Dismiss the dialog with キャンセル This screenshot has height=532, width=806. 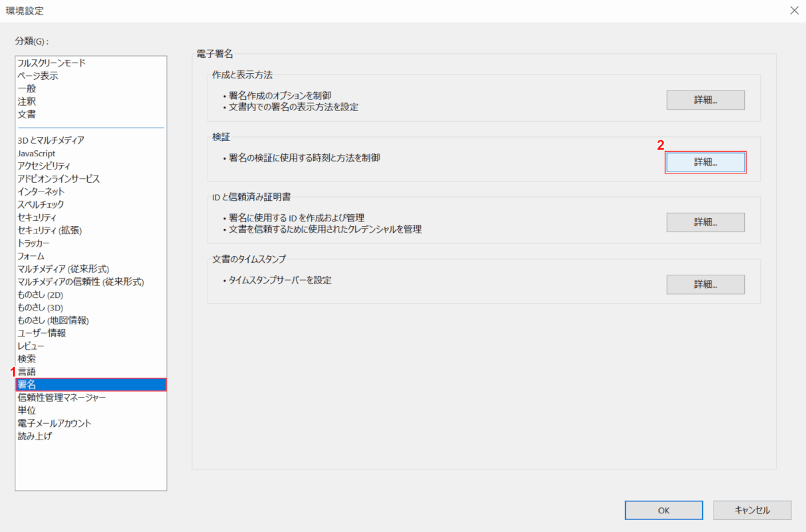(752, 510)
